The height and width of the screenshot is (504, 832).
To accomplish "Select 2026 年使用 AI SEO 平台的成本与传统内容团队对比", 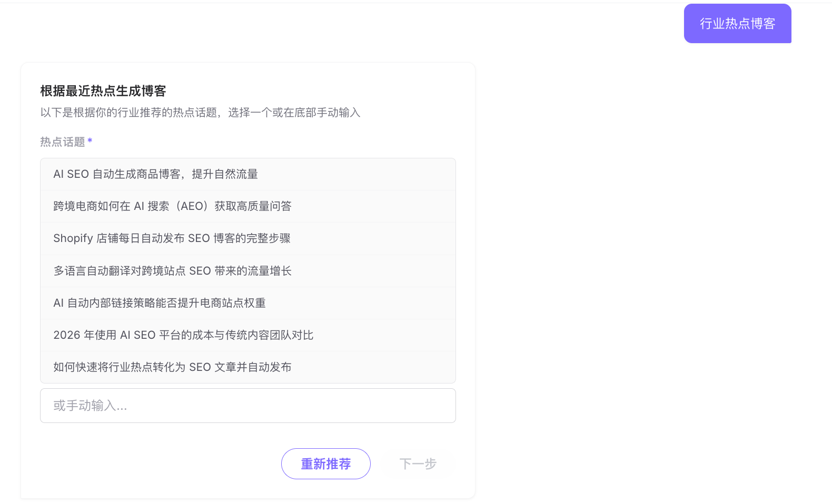I will pyautogui.click(x=248, y=335).
